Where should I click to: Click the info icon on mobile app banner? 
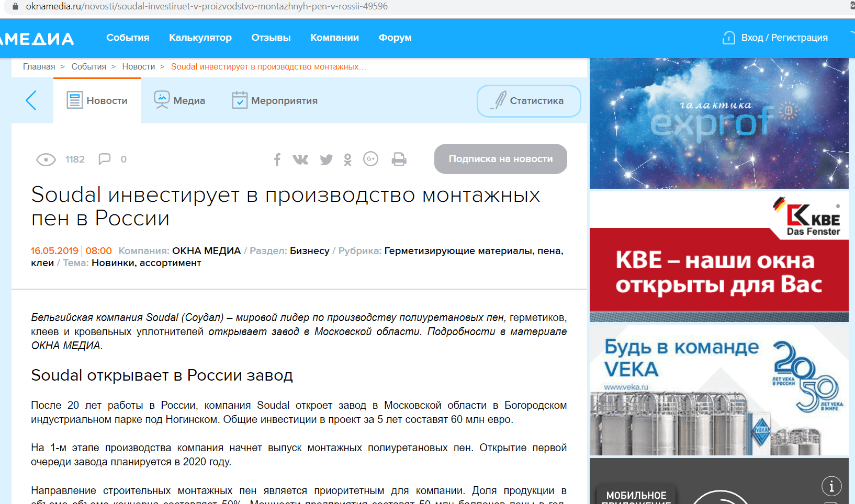coord(831,486)
